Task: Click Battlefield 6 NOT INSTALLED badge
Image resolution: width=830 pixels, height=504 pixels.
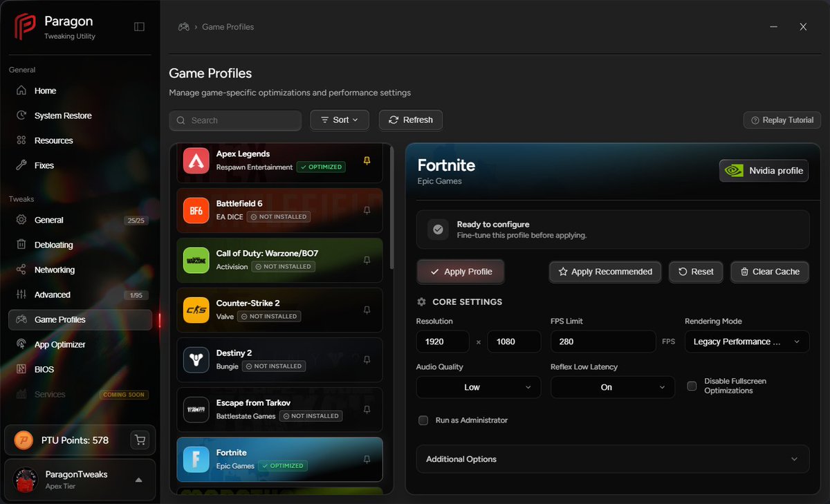Action: [x=279, y=216]
